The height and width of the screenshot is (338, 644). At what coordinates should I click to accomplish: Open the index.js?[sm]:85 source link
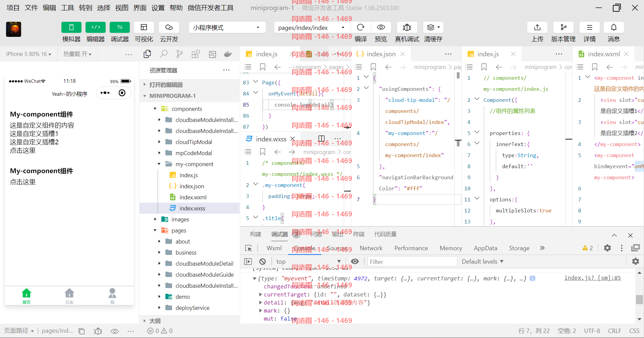pos(593,277)
